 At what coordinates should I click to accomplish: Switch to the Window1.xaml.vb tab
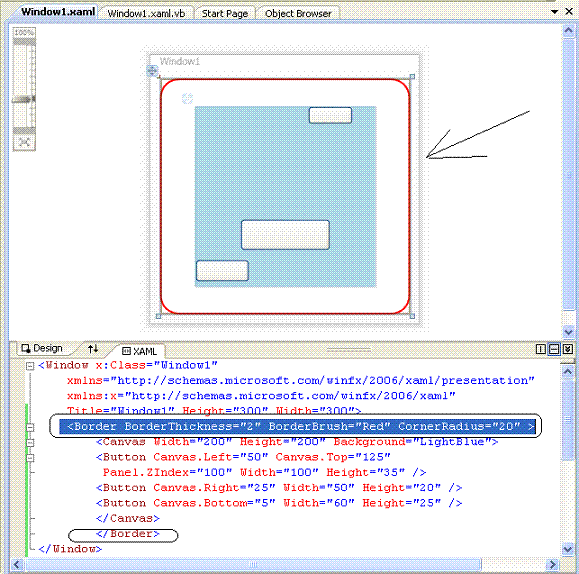point(146,13)
